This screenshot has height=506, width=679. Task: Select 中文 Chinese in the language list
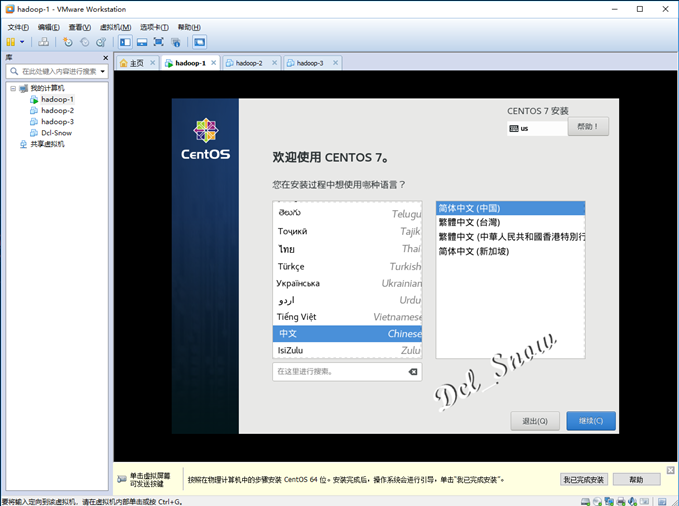coord(348,334)
